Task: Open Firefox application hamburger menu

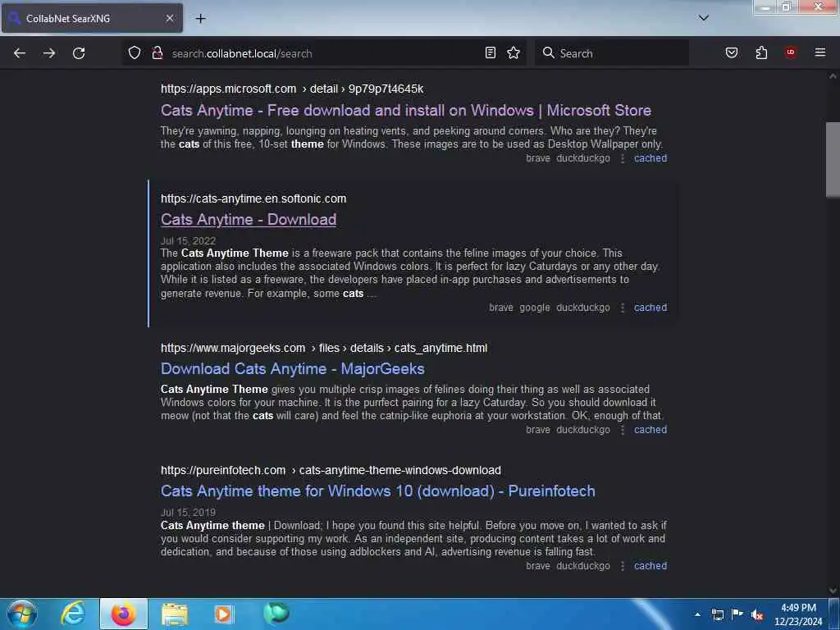Action: point(820,52)
